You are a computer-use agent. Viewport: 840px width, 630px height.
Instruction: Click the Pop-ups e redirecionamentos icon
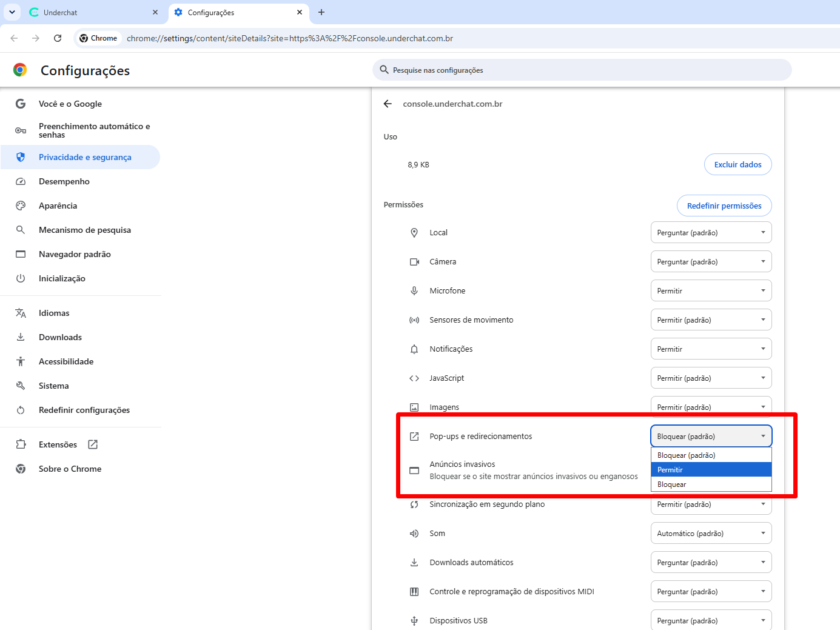click(414, 436)
